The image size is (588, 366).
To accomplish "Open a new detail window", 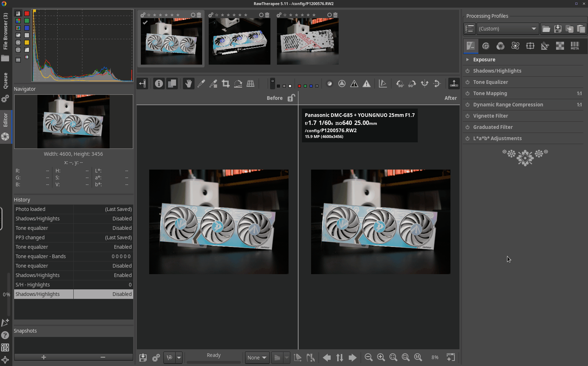I will tap(450, 357).
